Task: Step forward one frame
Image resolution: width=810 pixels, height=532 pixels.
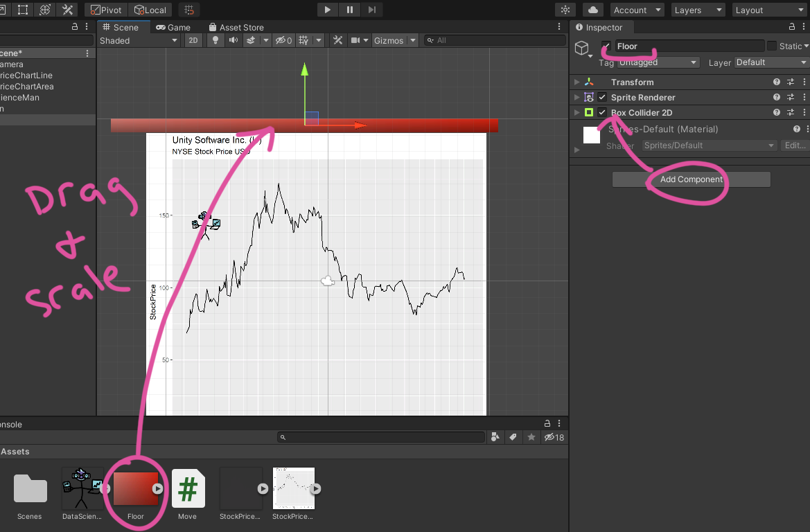Action: coord(372,10)
